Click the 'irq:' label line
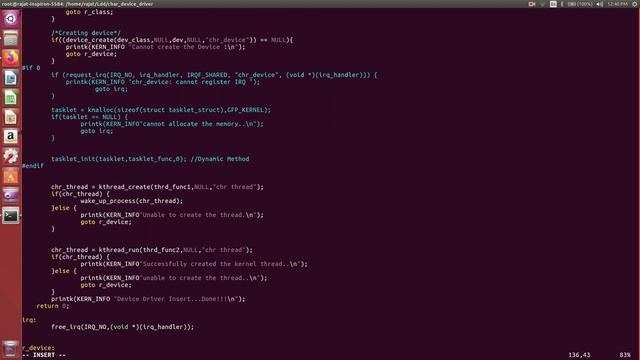Image resolution: width=640 pixels, height=360 pixels. tap(29, 320)
